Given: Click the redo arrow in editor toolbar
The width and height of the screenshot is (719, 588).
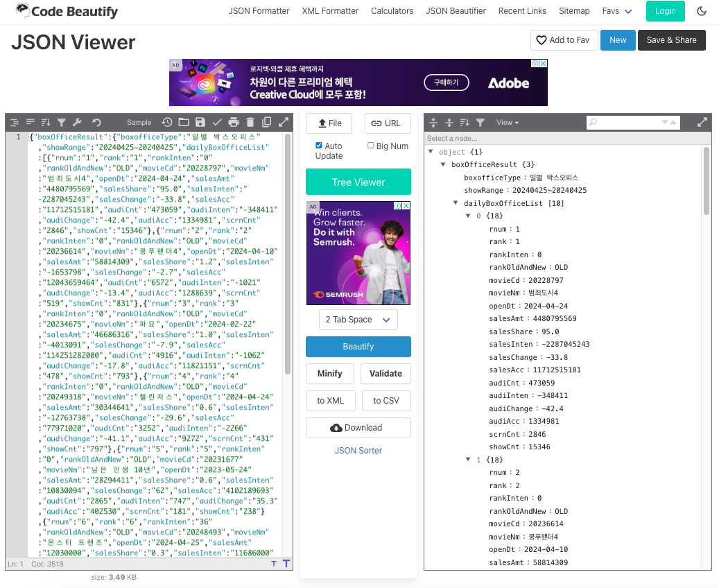Looking at the screenshot, I should point(112,123).
